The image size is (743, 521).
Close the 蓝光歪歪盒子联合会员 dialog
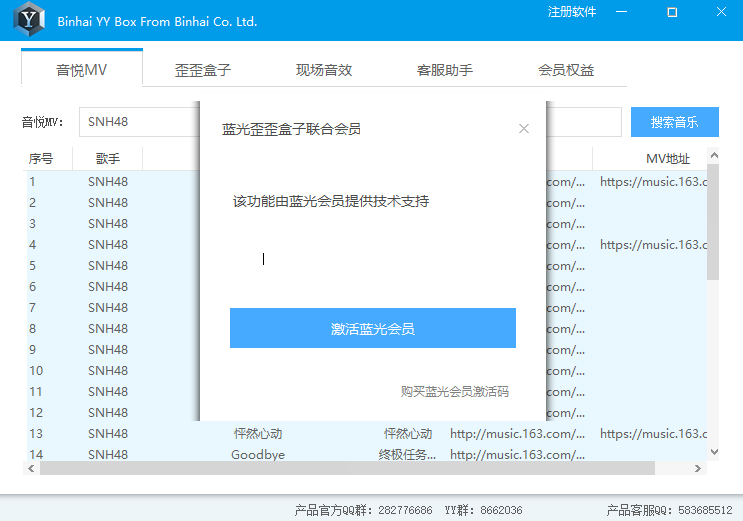[x=524, y=128]
